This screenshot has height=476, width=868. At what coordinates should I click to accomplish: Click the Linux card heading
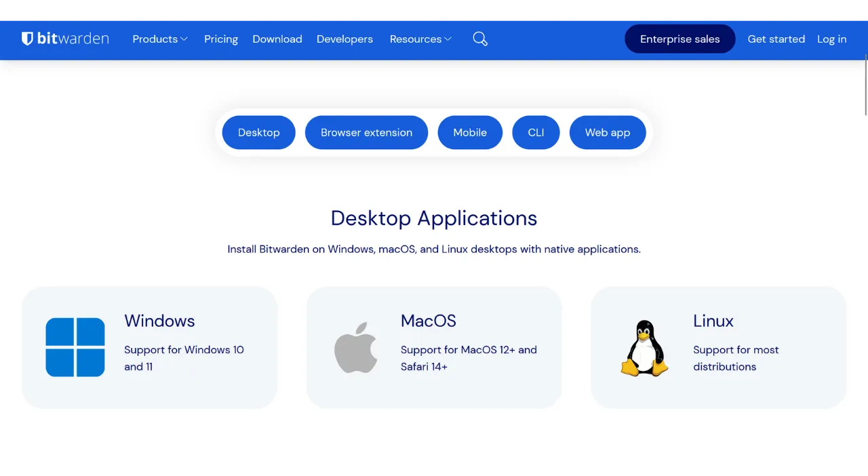(x=713, y=321)
